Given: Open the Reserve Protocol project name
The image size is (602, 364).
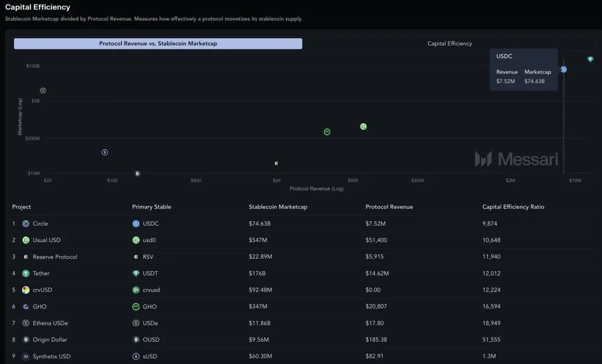Looking at the screenshot, I should [55, 257].
